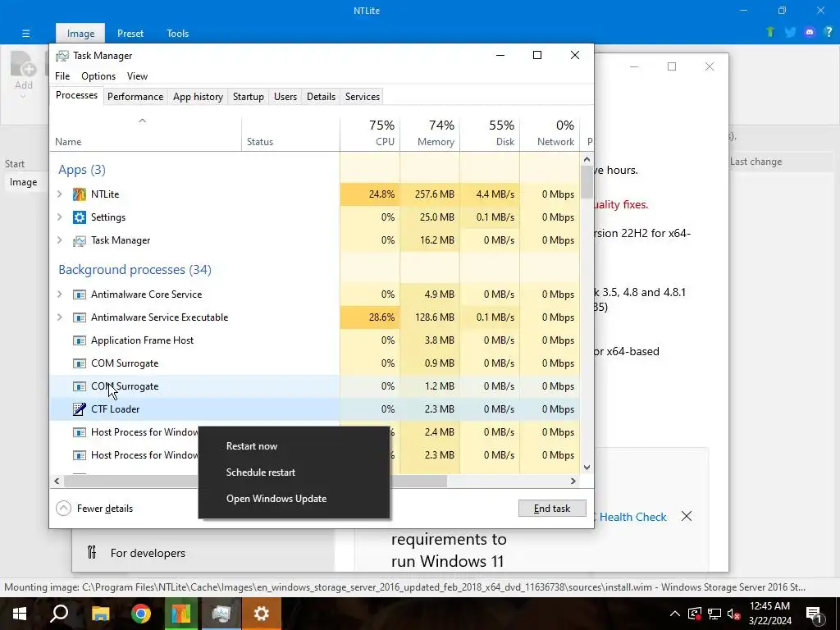Show hidden system tray icons
The image size is (840, 630).
(x=675, y=614)
